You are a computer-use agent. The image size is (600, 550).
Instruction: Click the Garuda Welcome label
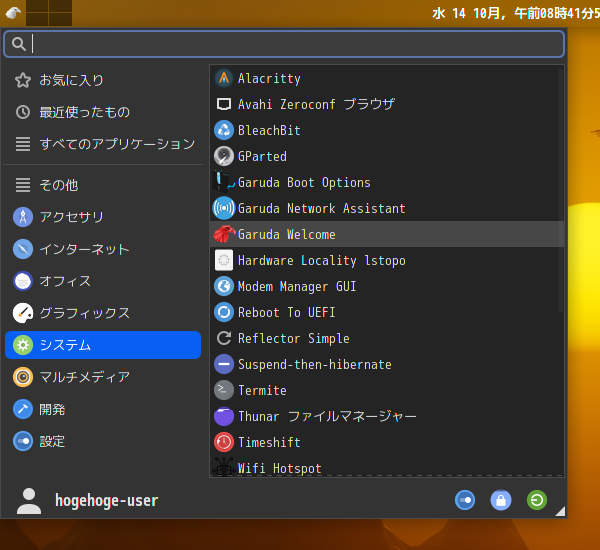point(287,235)
